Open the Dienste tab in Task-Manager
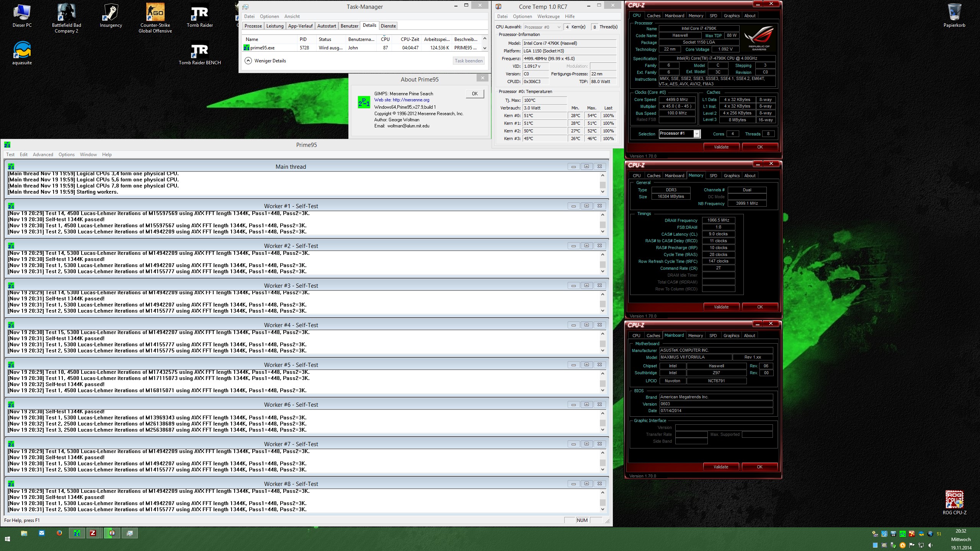 coord(388,26)
